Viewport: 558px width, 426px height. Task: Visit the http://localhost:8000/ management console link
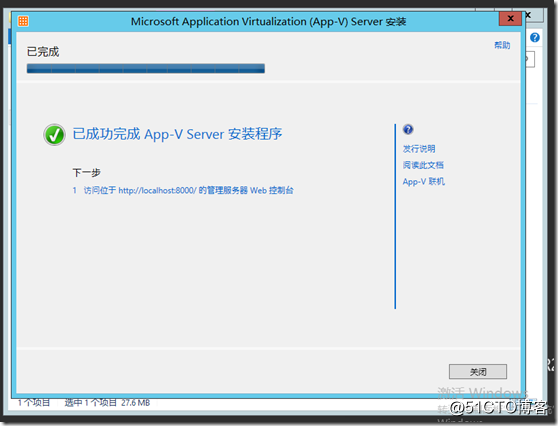[189, 190]
